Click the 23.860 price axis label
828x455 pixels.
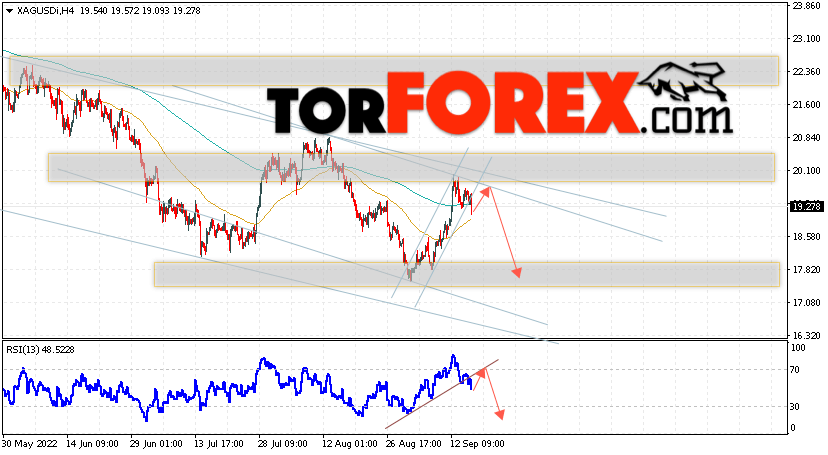tap(806, 6)
